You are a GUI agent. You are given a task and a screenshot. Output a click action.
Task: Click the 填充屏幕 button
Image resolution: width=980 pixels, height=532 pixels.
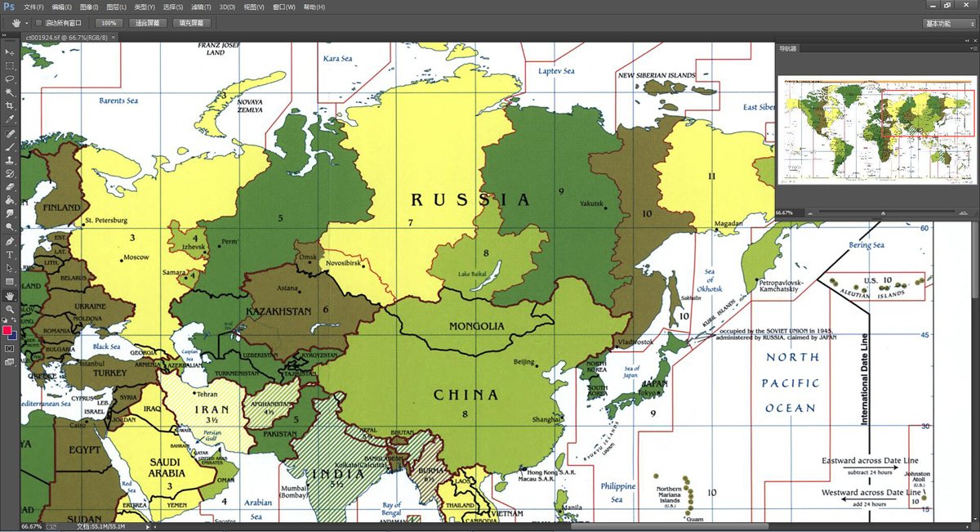click(193, 24)
